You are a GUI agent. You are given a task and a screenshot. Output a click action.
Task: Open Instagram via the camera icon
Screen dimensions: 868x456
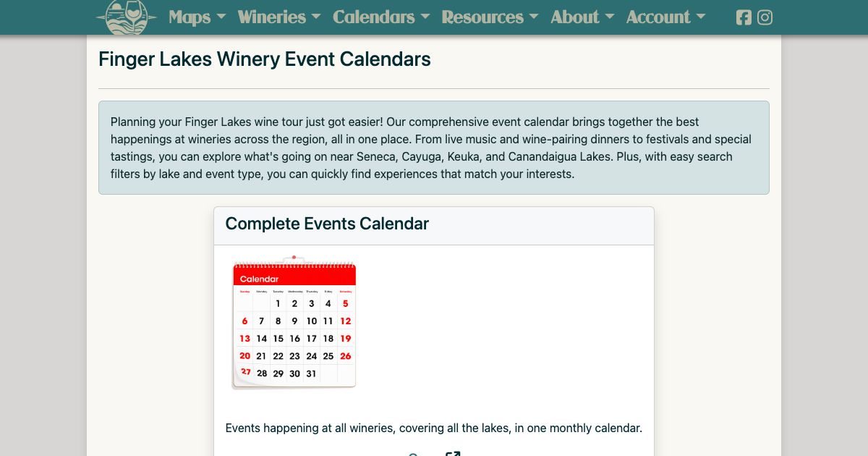click(765, 17)
